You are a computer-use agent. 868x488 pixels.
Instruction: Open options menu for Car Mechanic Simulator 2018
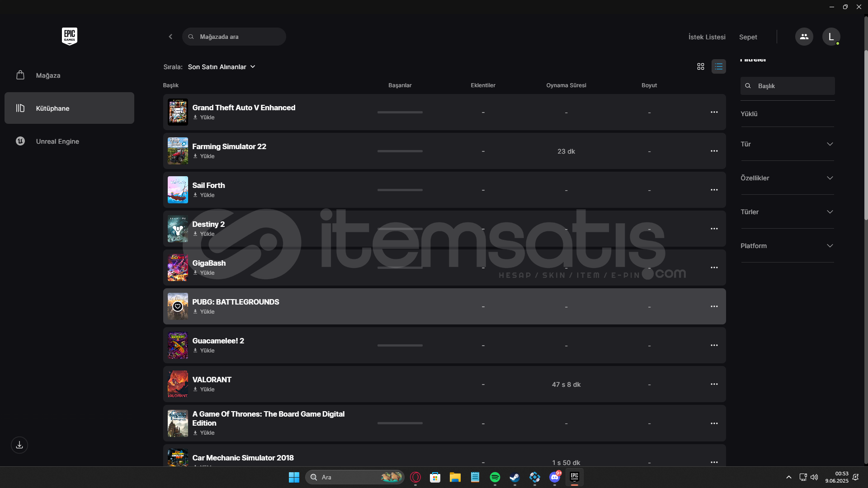pos(714,462)
